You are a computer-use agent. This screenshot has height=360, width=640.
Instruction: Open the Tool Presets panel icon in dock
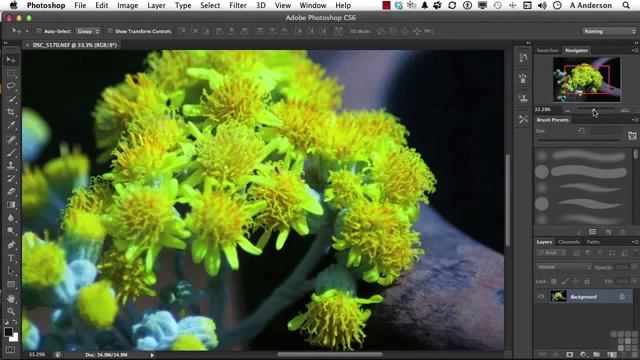523,119
